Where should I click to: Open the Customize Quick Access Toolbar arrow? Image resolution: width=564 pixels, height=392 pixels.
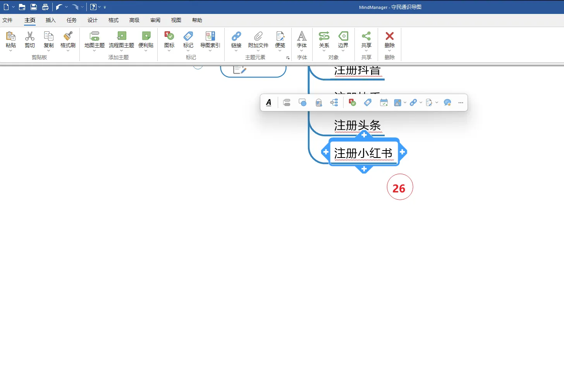click(x=105, y=7)
